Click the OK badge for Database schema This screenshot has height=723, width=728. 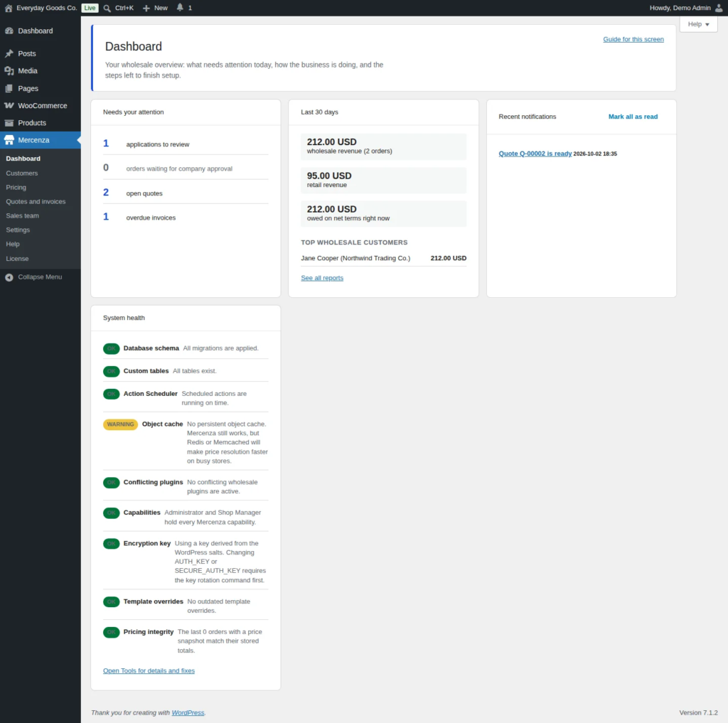point(112,348)
